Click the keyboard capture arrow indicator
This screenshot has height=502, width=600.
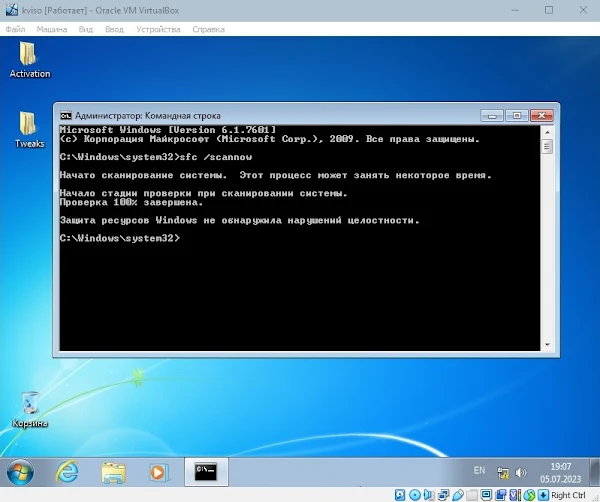(x=543, y=495)
